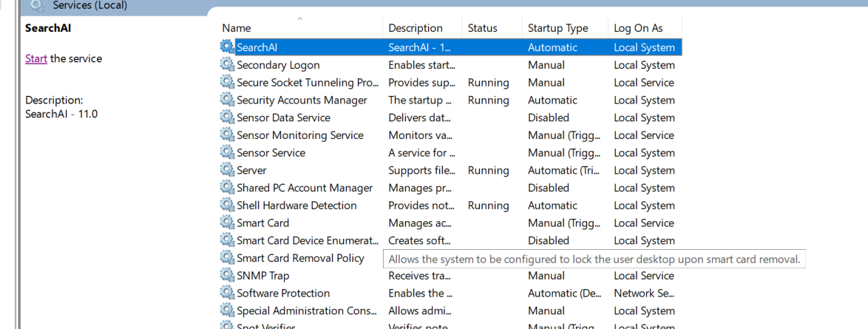Click the gear icon beside SearchAI
The height and width of the screenshot is (329, 868).
click(228, 47)
